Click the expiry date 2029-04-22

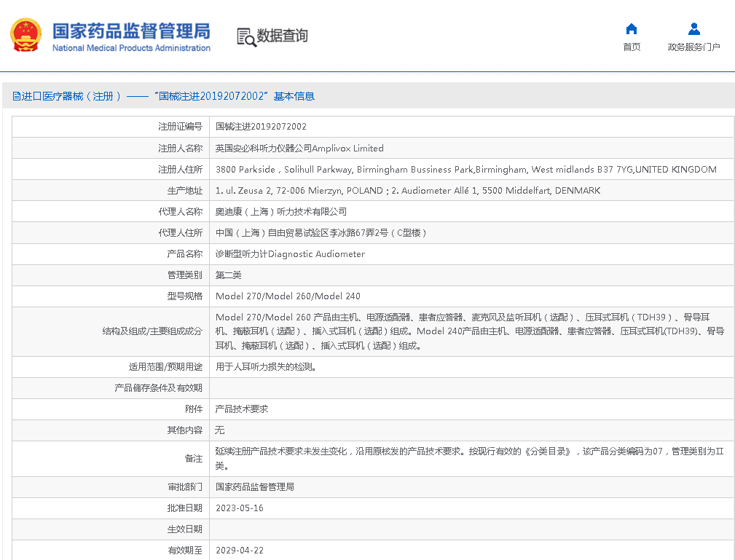pos(239,551)
